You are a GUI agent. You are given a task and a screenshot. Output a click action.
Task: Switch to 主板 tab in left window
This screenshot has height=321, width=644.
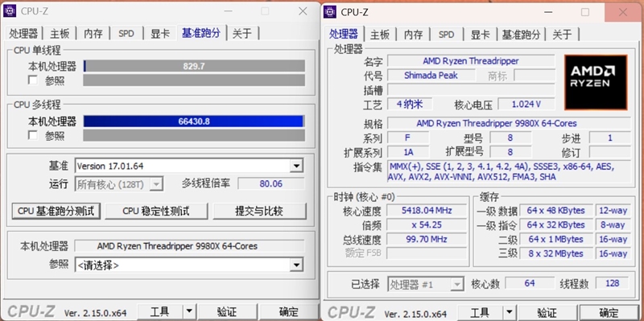[60, 34]
